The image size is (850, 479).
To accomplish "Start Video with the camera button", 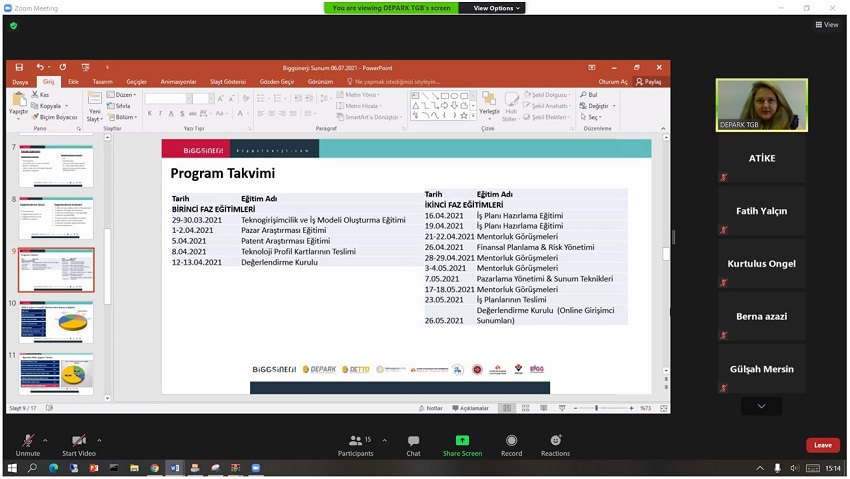I will coord(79,445).
